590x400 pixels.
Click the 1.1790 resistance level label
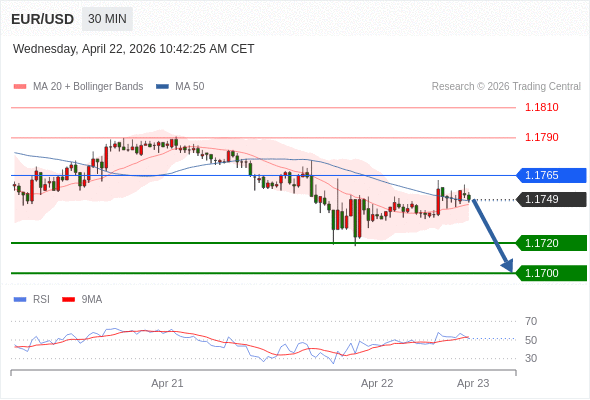(x=541, y=137)
